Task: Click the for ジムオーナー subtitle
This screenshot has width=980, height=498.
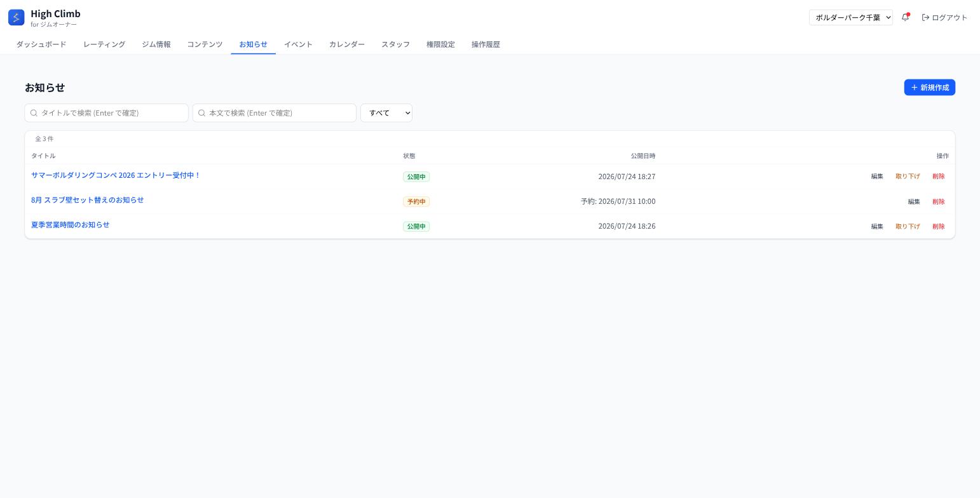Action: pyautogui.click(x=54, y=25)
